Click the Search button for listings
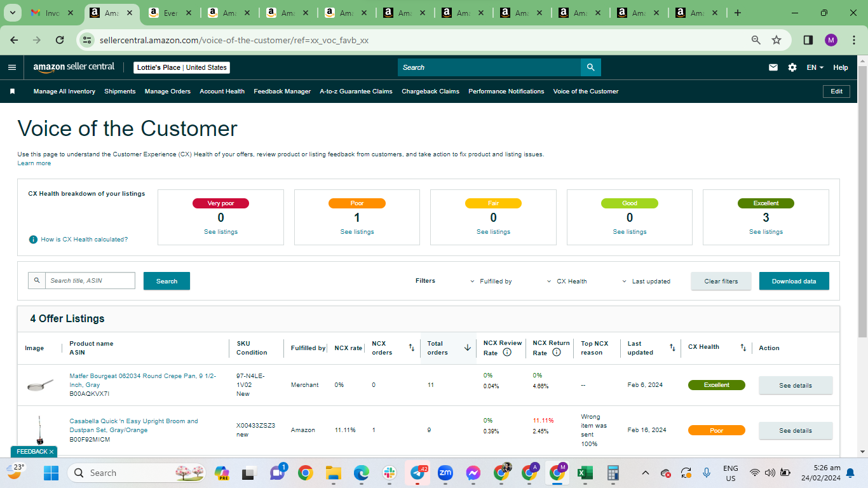 pyautogui.click(x=166, y=281)
